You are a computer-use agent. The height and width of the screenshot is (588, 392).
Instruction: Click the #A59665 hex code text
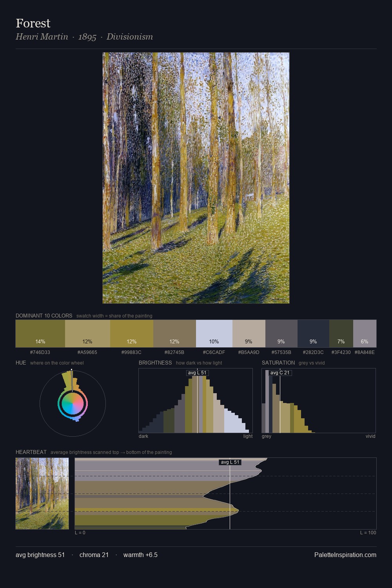[x=87, y=352]
